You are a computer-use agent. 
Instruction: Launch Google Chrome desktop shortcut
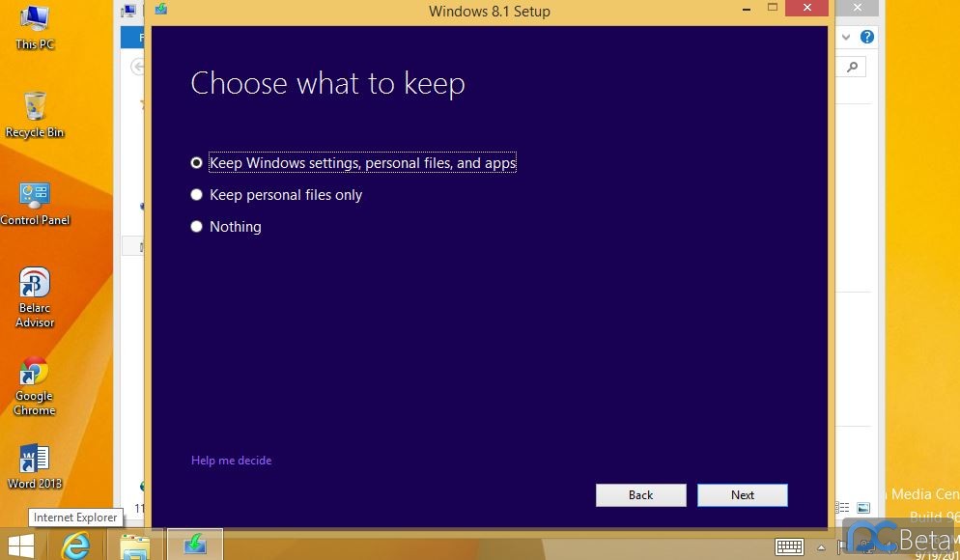point(35,386)
